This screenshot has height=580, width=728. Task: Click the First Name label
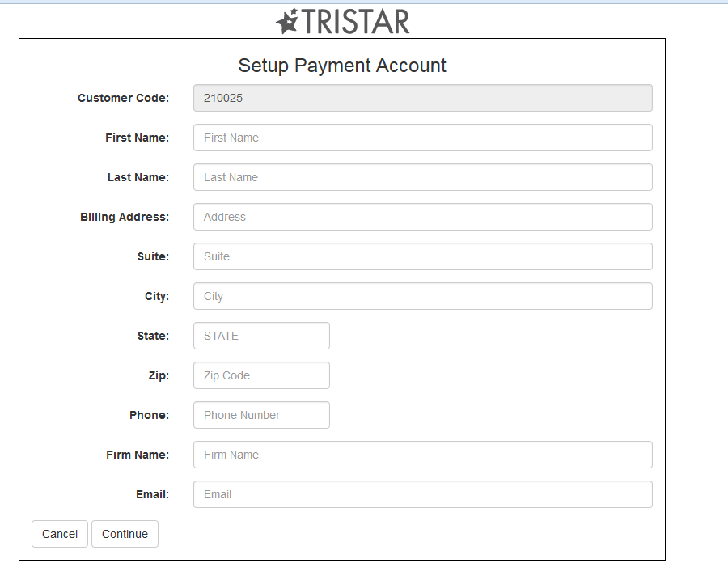[x=138, y=138]
